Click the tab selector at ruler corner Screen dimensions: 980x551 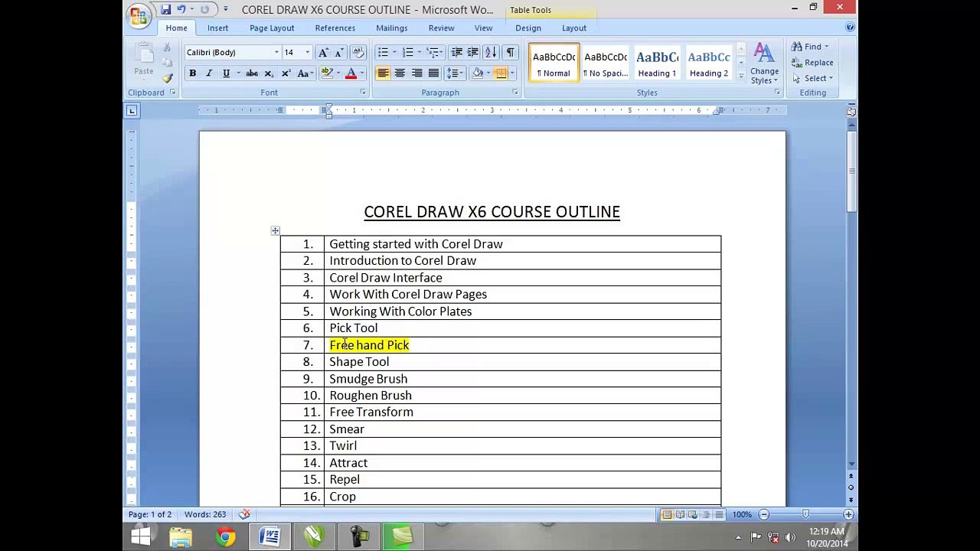132,111
